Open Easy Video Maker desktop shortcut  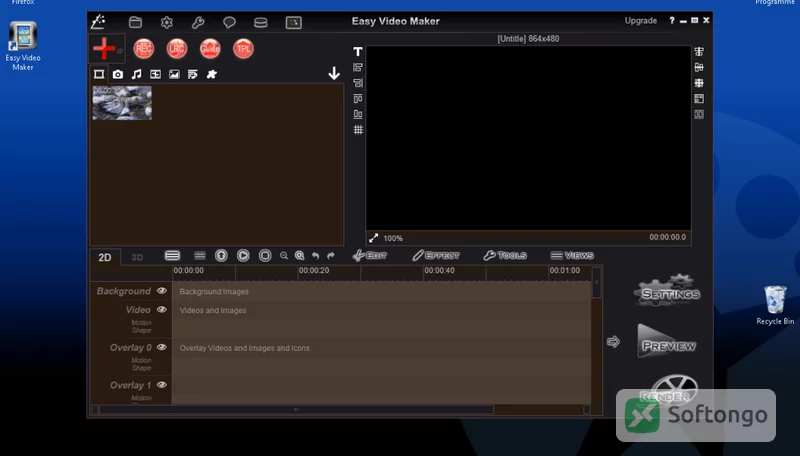click(x=23, y=46)
